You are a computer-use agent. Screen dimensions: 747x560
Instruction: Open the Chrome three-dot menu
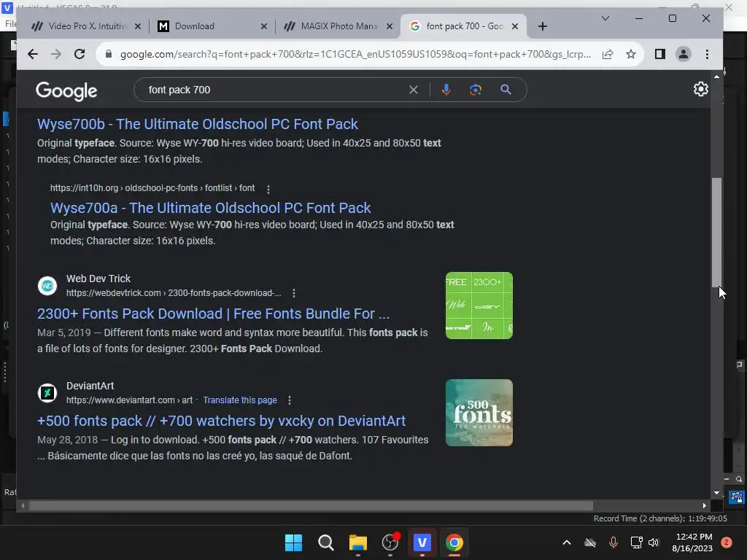pos(707,54)
